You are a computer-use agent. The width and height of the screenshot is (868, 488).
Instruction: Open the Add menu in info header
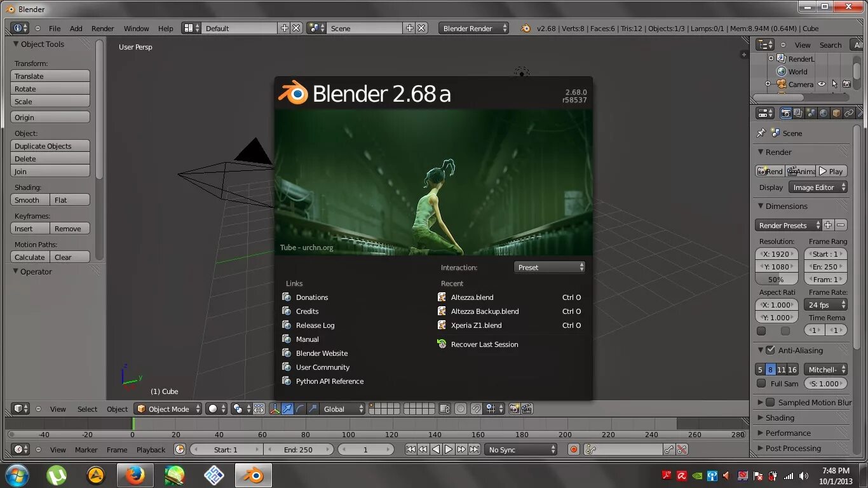pyautogui.click(x=76, y=29)
